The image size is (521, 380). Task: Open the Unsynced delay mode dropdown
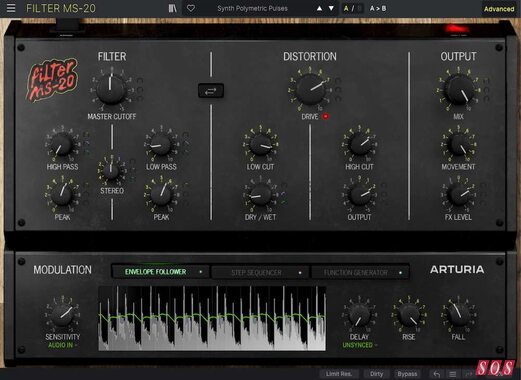[360, 345]
